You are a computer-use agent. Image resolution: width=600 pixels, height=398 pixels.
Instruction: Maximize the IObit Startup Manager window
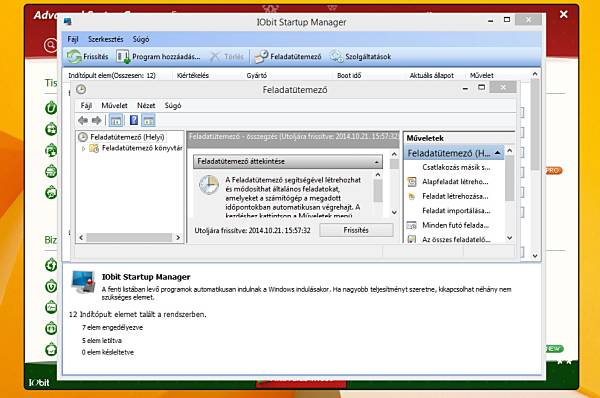pos(507,20)
